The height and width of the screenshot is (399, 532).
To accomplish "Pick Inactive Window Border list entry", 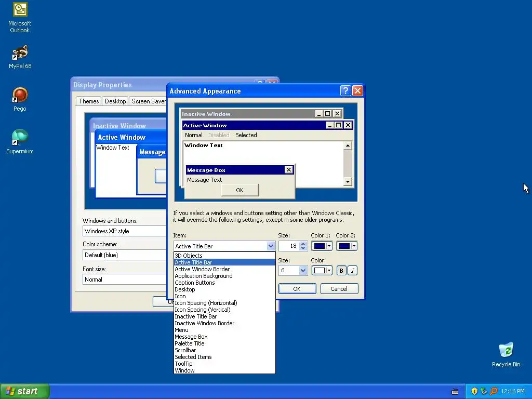I will tap(224, 323).
